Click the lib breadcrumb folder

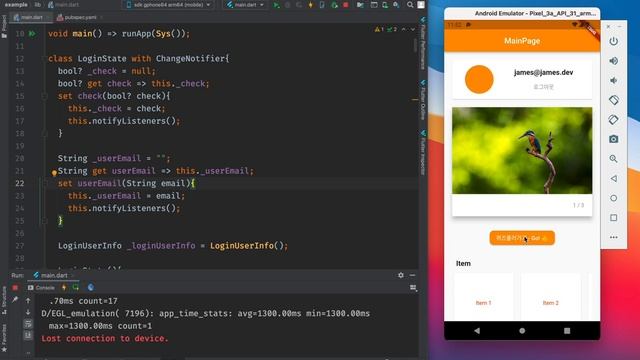[x=38, y=4]
